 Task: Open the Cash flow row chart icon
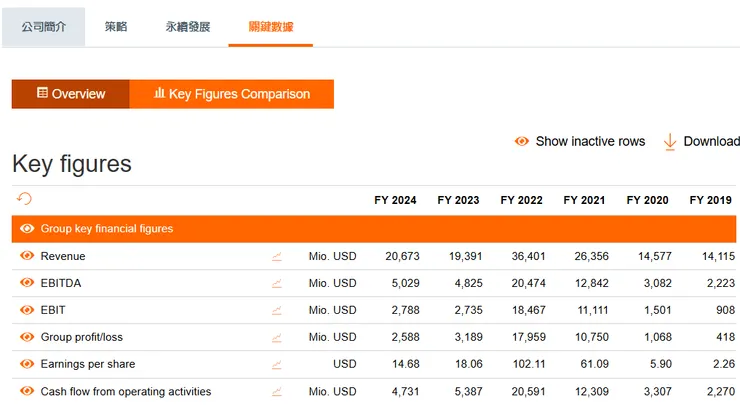[277, 391]
